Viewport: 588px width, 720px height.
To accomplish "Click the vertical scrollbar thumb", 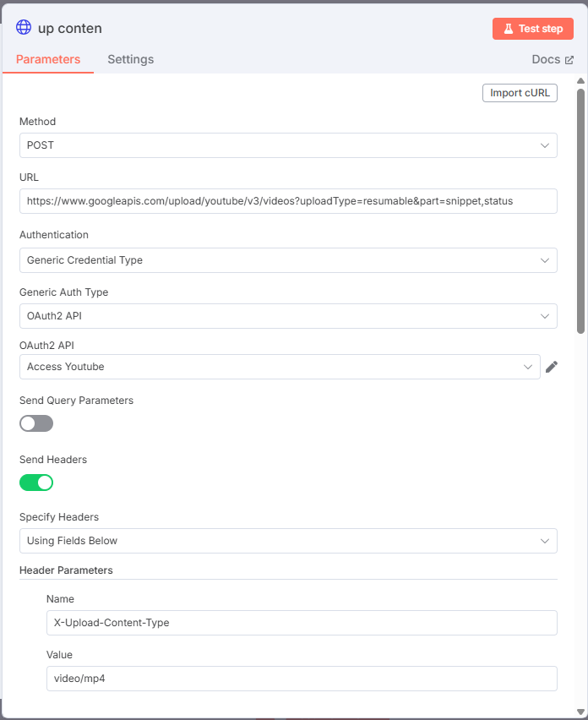I will click(x=580, y=211).
